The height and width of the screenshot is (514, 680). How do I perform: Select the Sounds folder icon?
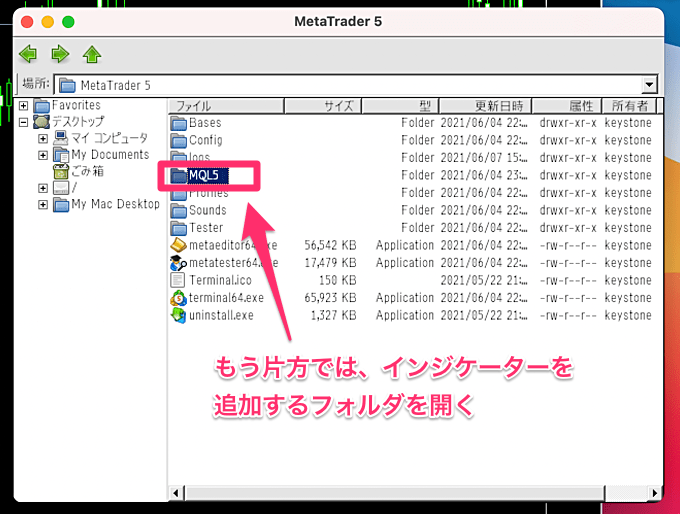coord(178,211)
